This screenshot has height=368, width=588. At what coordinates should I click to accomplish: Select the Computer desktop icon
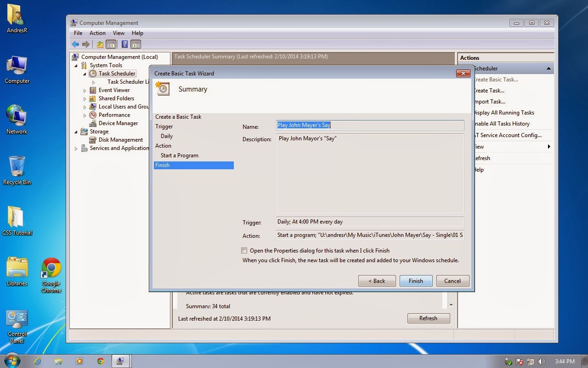17,70
